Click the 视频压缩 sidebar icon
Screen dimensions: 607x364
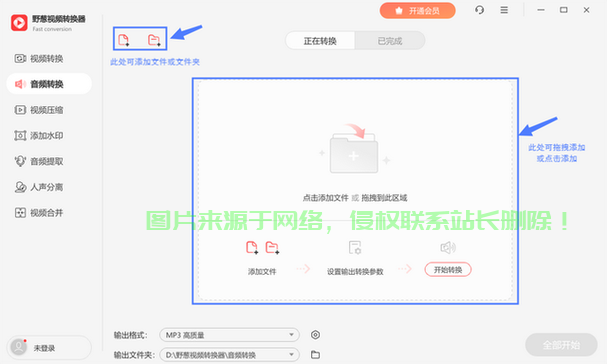click(x=20, y=110)
